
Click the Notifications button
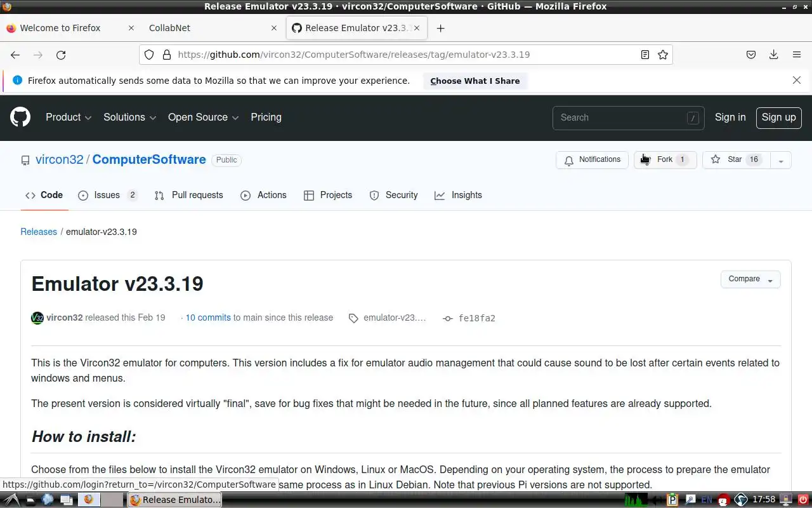pyautogui.click(x=593, y=160)
